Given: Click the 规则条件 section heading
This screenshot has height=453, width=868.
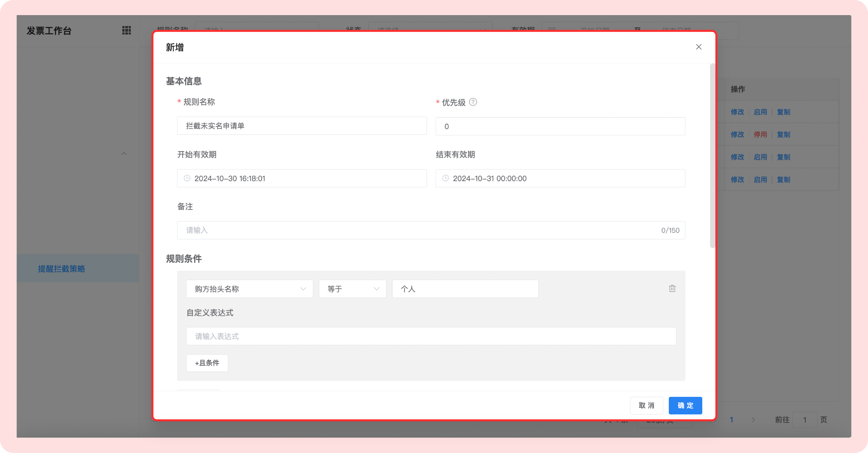Looking at the screenshot, I should [184, 259].
